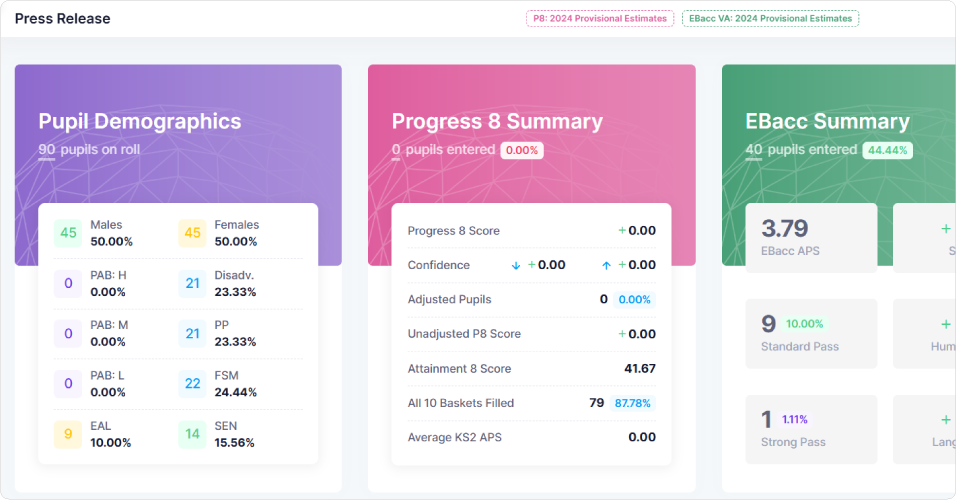Click the Progress 8 Summary heading
The height and width of the screenshot is (500, 958).
pos(497,122)
